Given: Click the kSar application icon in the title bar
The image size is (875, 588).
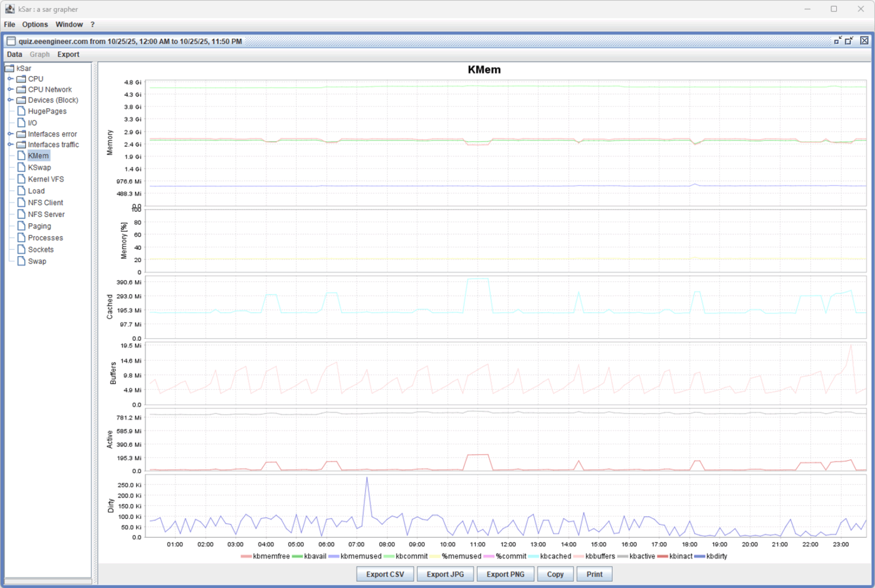Looking at the screenshot, I should [11, 9].
